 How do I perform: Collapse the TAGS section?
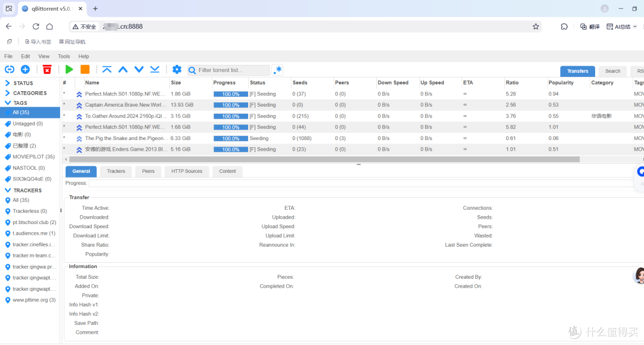point(6,102)
